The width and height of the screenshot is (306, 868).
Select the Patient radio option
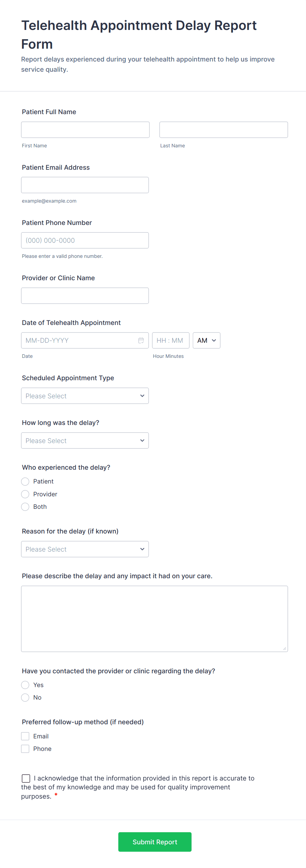[x=25, y=482]
